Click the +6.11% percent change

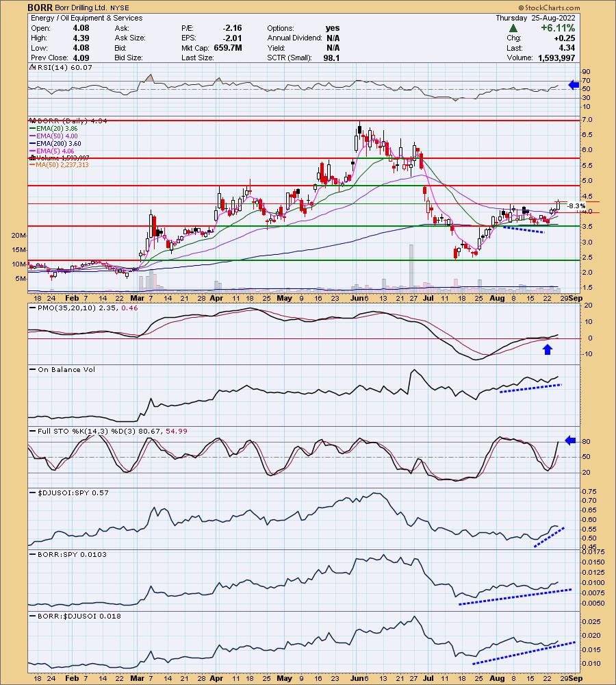tap(558, 28)
